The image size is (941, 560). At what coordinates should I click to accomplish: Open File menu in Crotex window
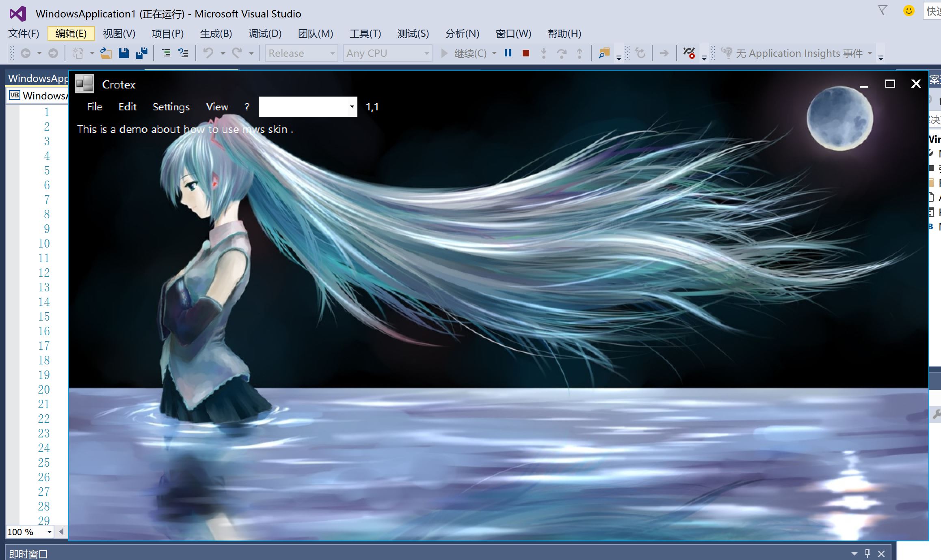pos(95,107)
